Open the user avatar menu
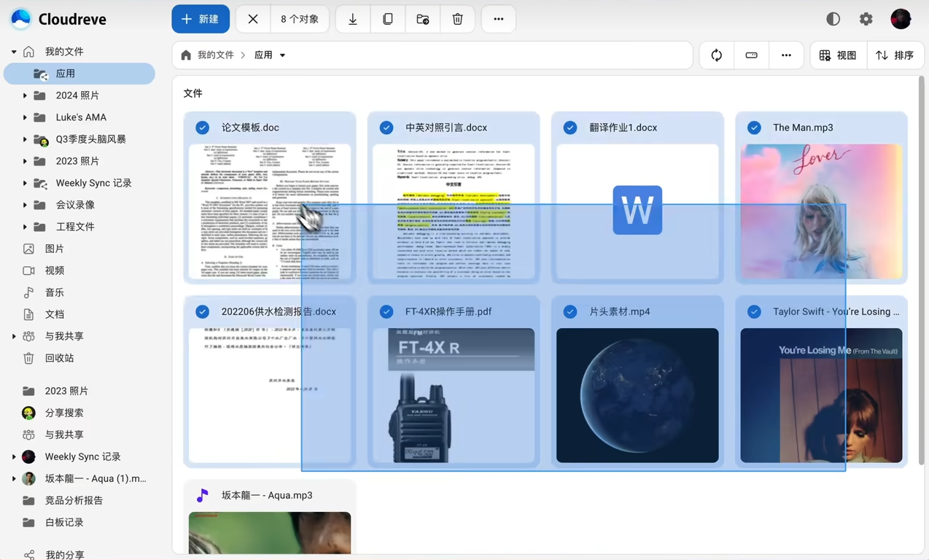This screenshot has width=929, height=560. [901, 19]
